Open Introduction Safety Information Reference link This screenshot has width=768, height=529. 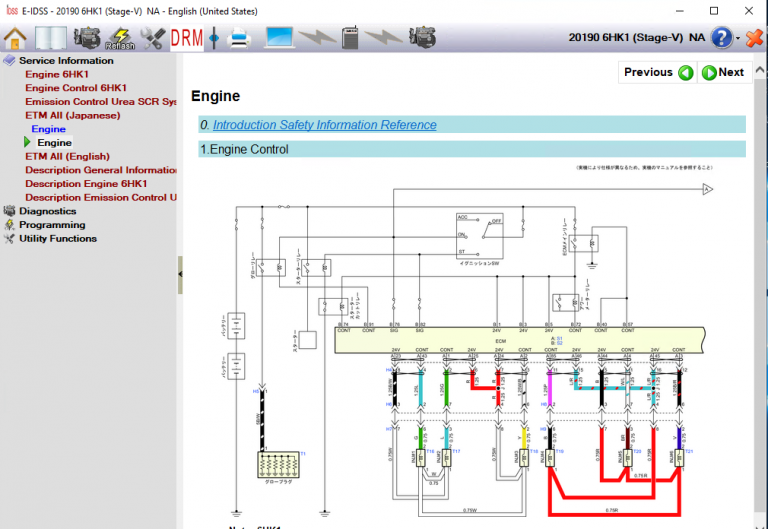[x=324, y=125]
